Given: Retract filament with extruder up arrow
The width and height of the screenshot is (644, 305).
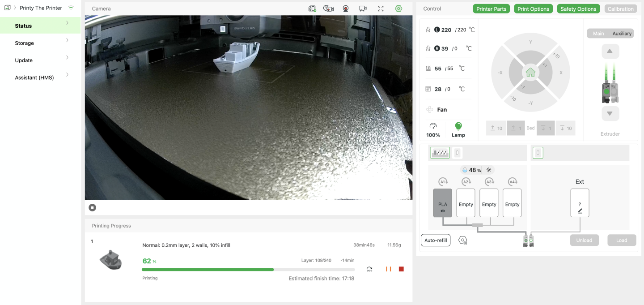Looking at the screenshot, I should click(x=610, y=52).
